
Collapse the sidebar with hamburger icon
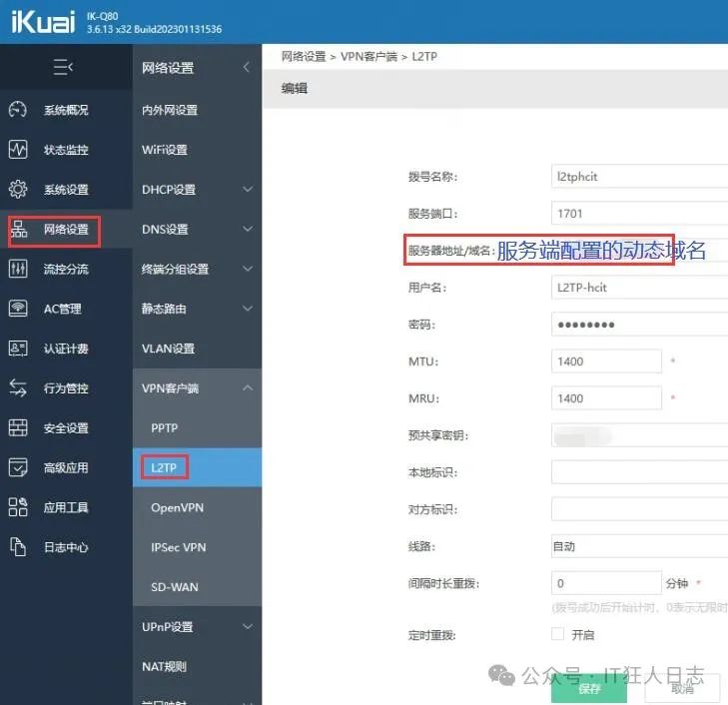point(64,68)
